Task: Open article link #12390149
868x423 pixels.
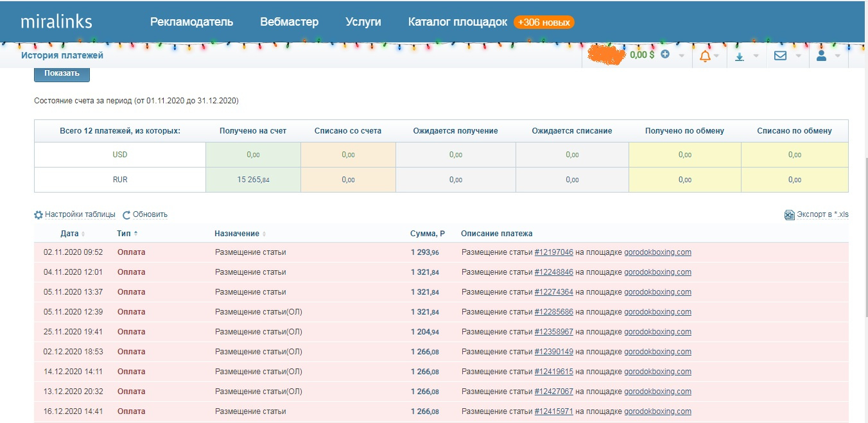Action: 554,352
